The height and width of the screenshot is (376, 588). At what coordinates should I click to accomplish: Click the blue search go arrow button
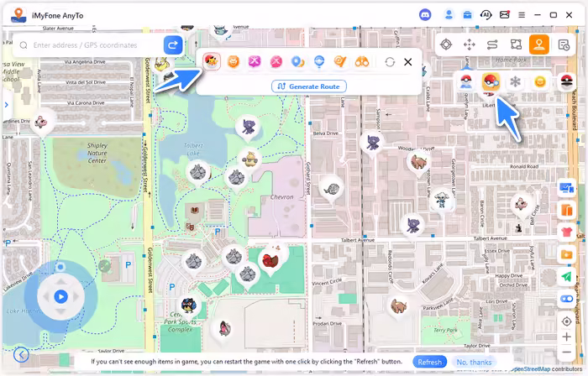[173, 45]
